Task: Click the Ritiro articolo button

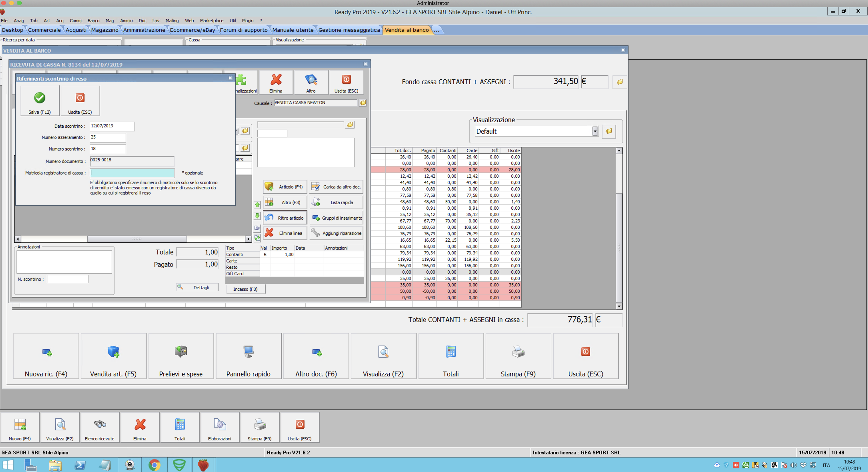Action: click(285, 218)
